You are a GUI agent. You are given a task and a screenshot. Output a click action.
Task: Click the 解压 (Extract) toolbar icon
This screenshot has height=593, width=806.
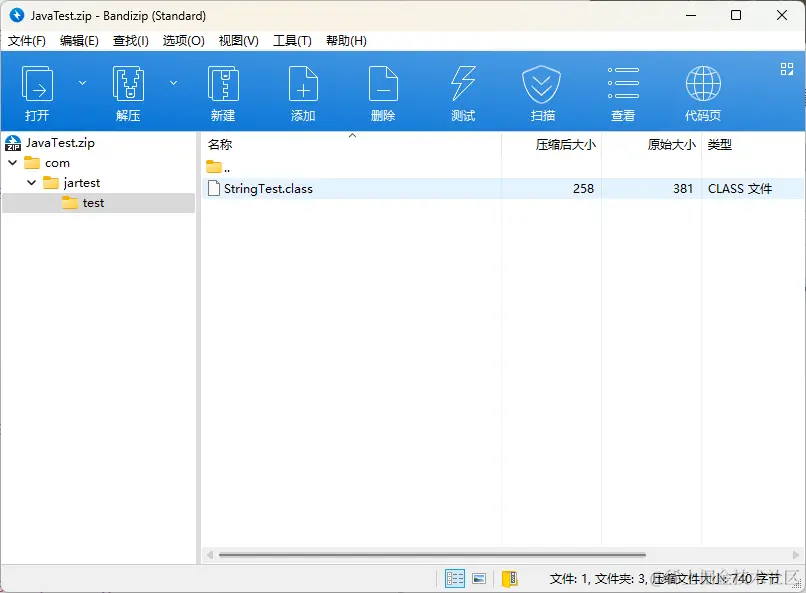pos(128,84)
